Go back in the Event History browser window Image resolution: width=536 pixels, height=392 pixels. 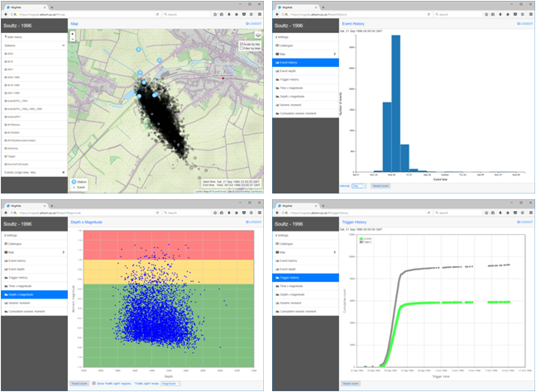[x=278, y=14]
